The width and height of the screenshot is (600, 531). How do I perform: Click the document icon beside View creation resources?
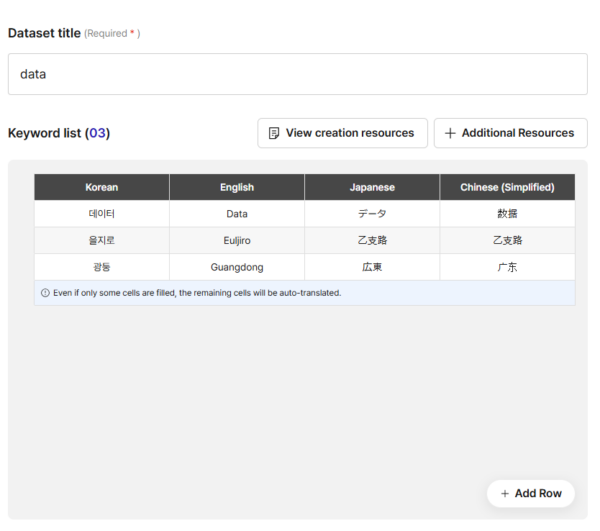274,133
